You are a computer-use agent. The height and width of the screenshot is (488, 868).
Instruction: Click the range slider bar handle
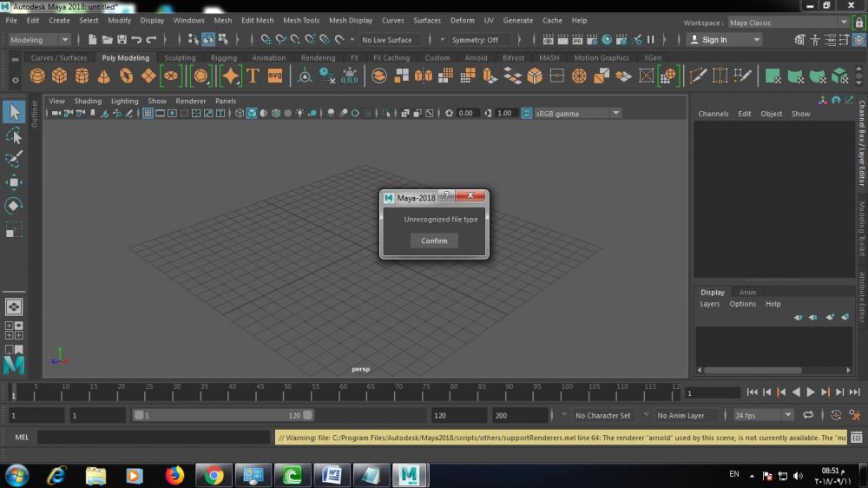[223, 415]
